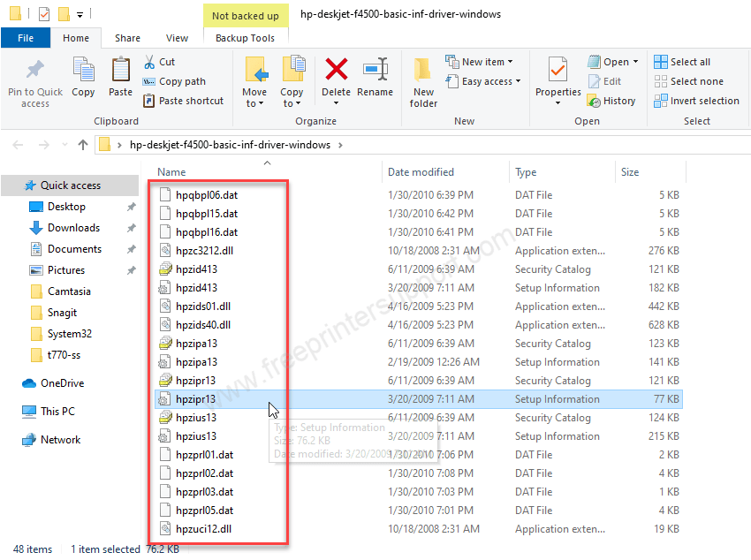Click the address bar folder path
This screenshot has height=560, width=751.
tap(230, 145)
